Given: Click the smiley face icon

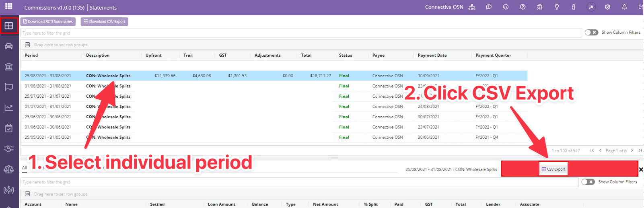Looking at the screenshot, I should [506, 7].
